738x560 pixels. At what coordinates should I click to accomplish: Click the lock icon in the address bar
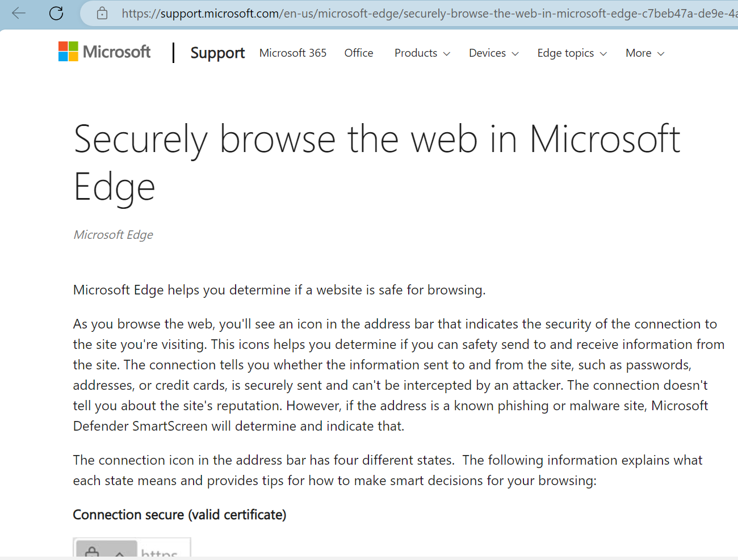102,13
